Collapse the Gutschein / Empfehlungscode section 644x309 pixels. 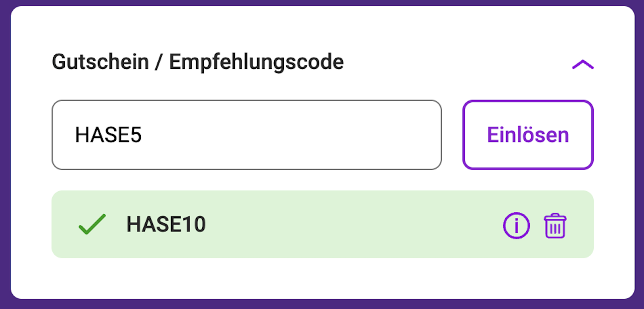(583, 64)
